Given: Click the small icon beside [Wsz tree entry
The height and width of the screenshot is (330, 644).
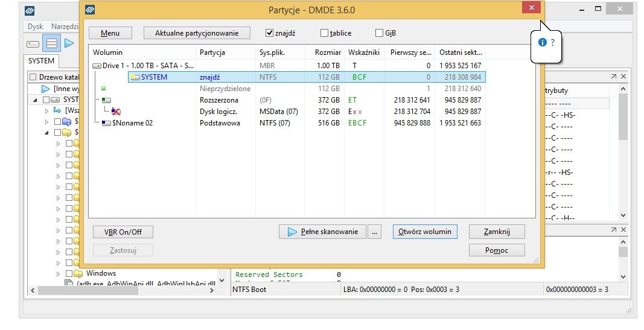Looking at the screenshot, I should click(x=57, y=110).
